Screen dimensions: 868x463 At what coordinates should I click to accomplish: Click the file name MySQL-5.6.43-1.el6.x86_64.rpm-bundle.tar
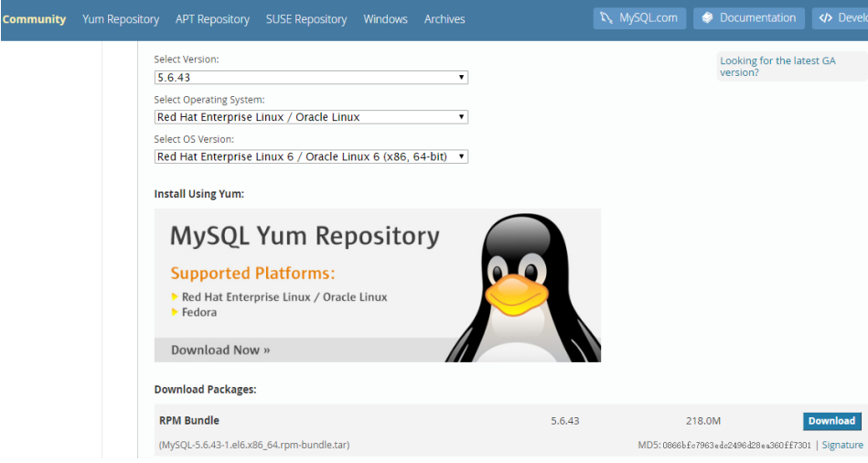[254, 445]
